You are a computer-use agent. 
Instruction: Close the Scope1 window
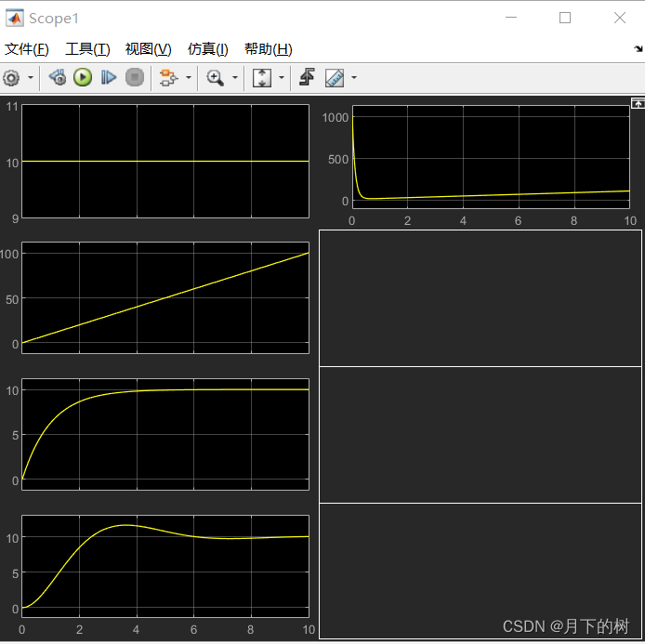[x=620, y=18]
